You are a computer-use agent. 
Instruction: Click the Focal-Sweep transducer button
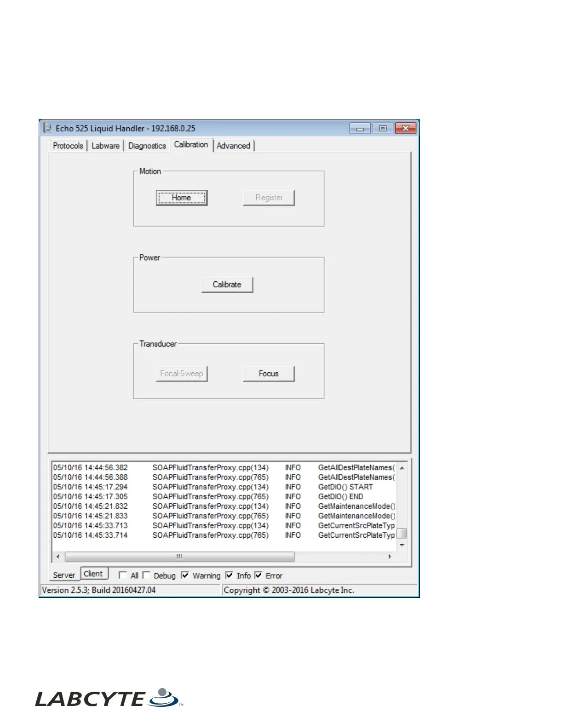coord(181,374)
